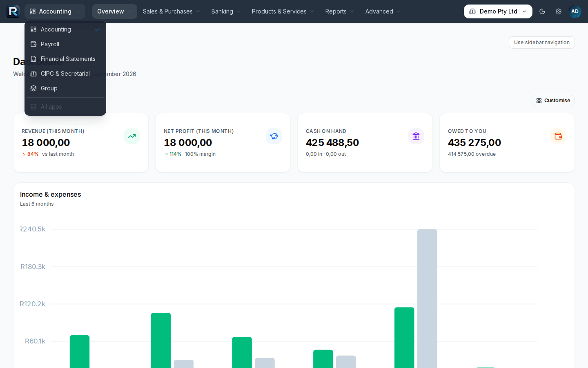The width and height of the screenshot is (588, 368).
Task: Open the Products & Services dropdown
Action: pos(283,11)
